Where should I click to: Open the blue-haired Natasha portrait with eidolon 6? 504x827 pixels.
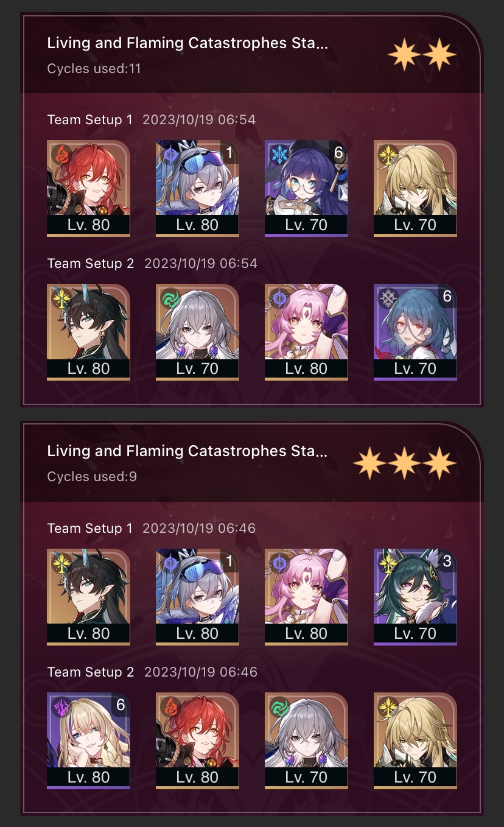[415, 332]
